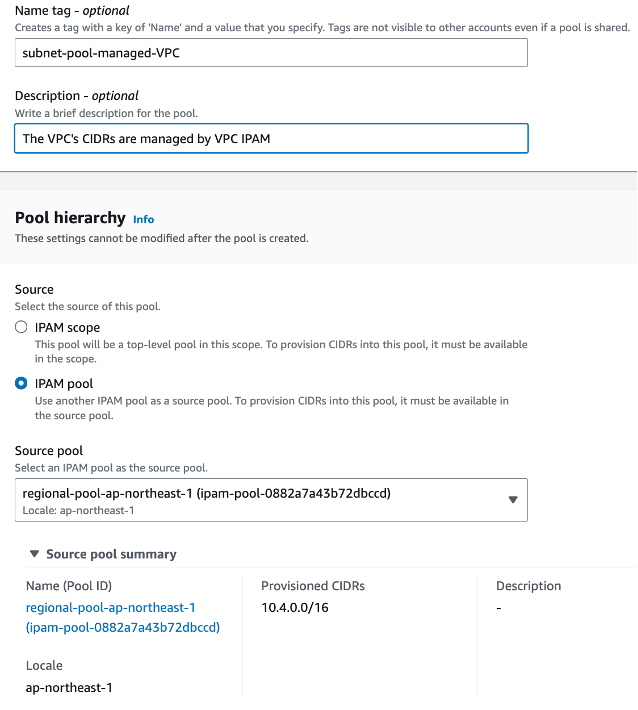Open the Info link beside Pool hierarchy

click(144, 219)
